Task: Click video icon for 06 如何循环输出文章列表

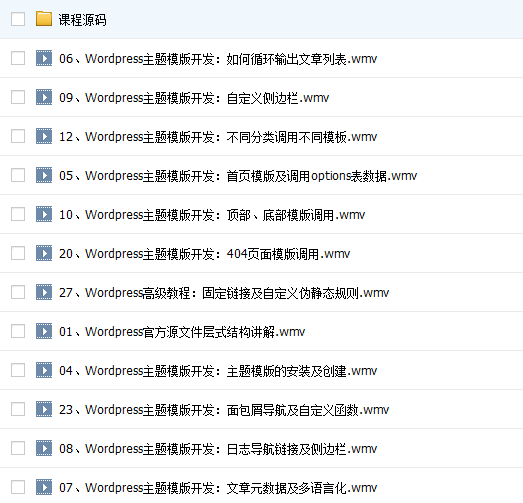Action: click(44, 58)
